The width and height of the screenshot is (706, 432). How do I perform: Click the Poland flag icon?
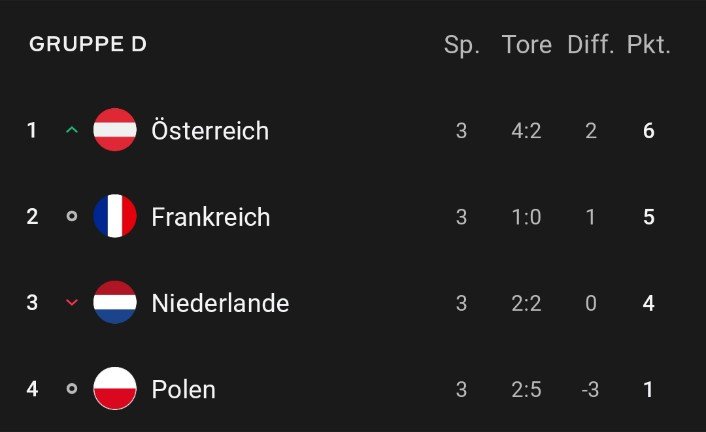click(x=115, y=388)
